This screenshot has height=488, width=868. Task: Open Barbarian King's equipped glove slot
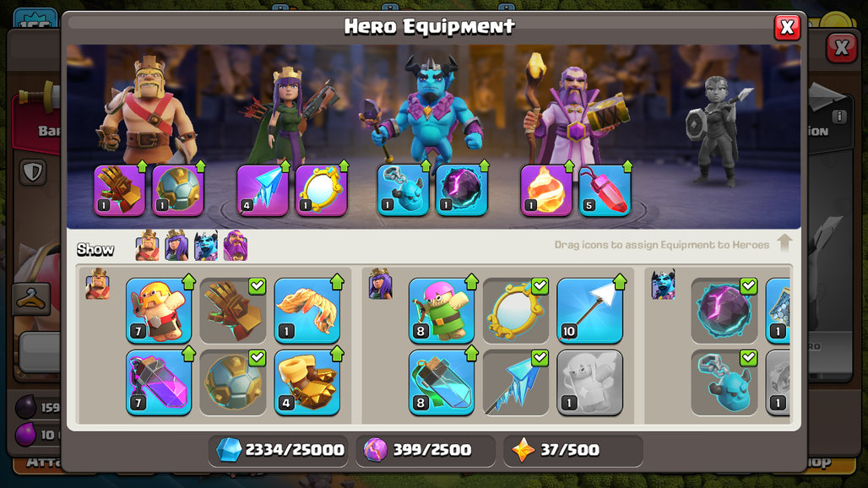pyautogui.click(x=120, y=190)
